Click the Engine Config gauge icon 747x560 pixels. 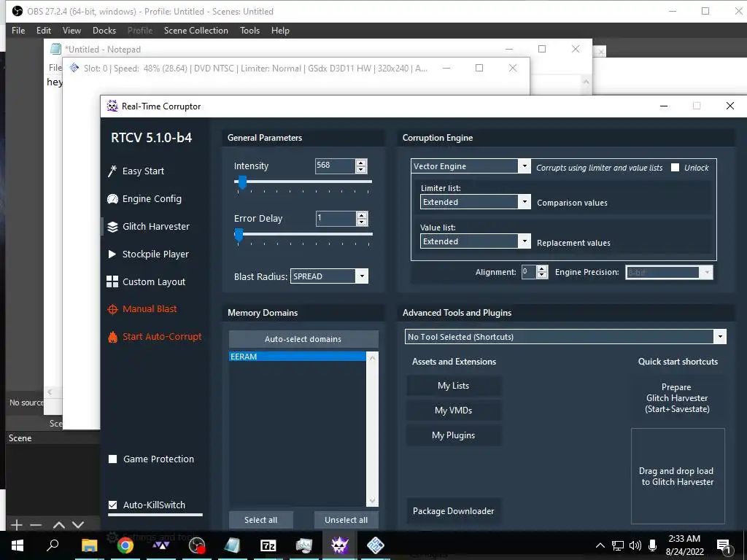[x=112, y=199]
